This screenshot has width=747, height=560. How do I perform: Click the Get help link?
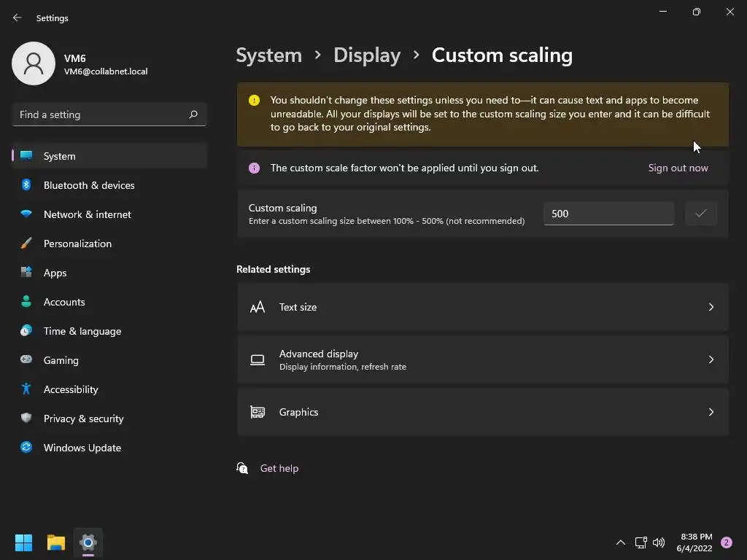tap(279, 468)
